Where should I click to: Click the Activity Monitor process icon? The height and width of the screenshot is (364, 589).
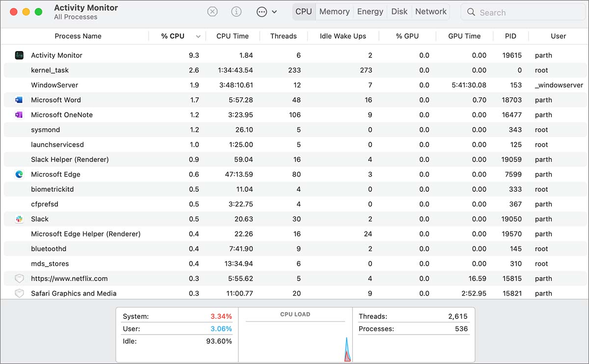[x=19, y=55]
